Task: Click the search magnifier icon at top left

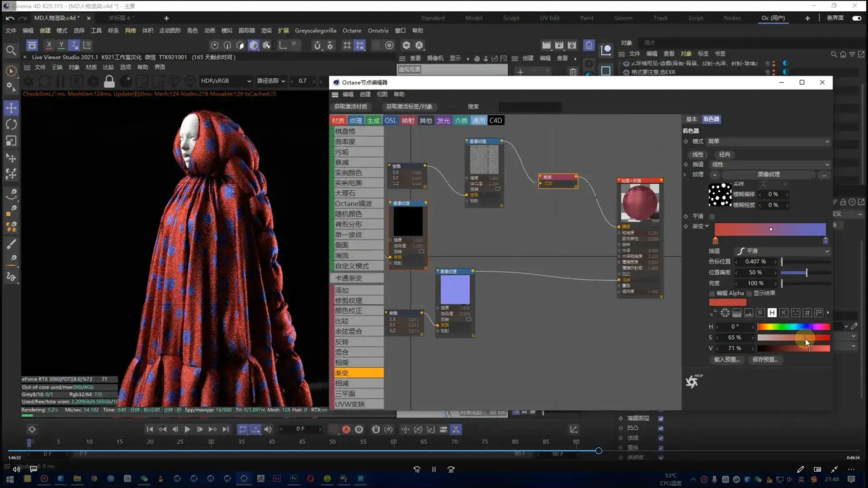Action: tap(11, 50)
